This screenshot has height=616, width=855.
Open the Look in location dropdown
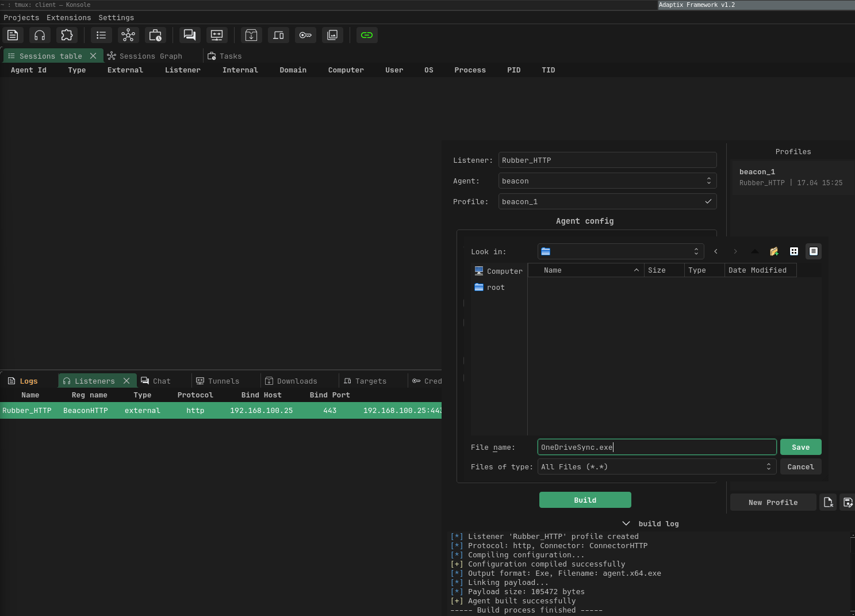pos(620,251)
